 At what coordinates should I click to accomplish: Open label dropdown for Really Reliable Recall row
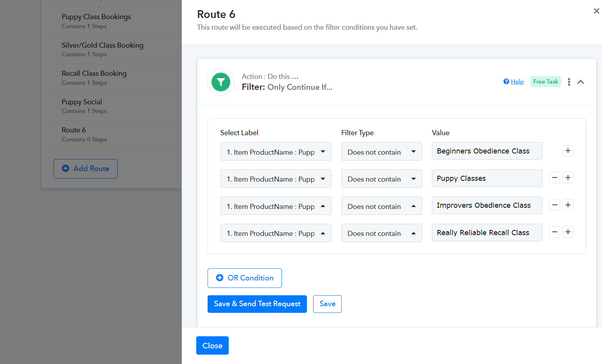pos(276,233)
